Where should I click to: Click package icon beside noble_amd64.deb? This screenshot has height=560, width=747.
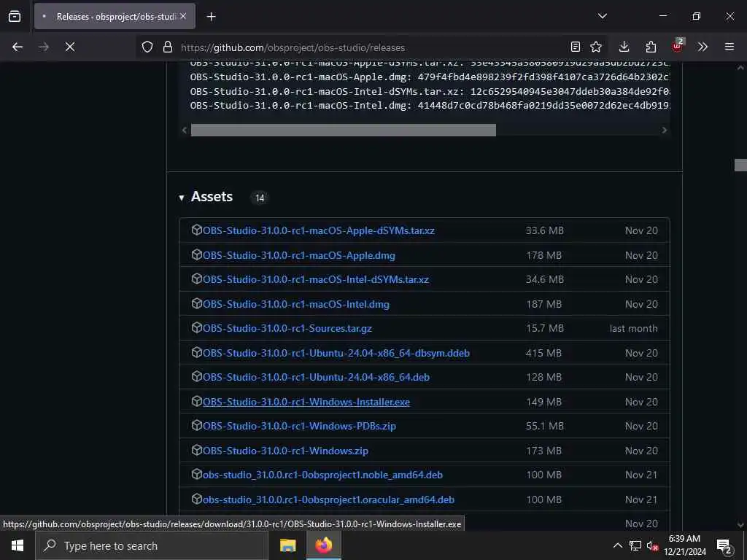click(x=196, y=475)
